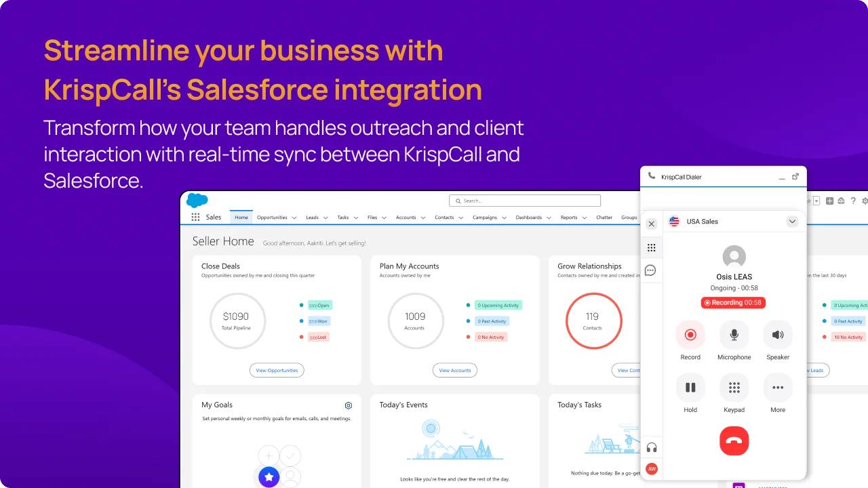
Task: Open the in-call Keypad
Action: [734, 388]
